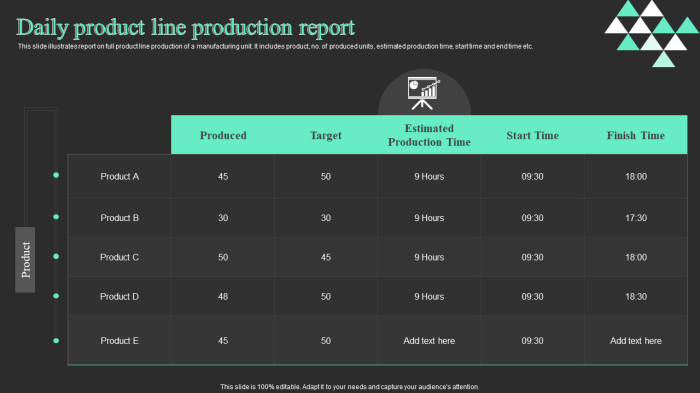
Task: Click Product C's produced value 50
Action: tap(223, 257)
